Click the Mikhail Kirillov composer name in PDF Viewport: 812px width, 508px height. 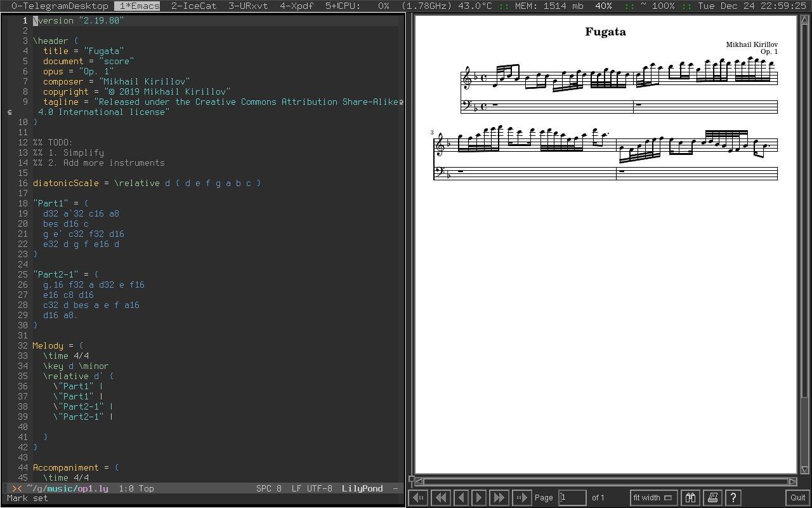[x=752, y=44]
